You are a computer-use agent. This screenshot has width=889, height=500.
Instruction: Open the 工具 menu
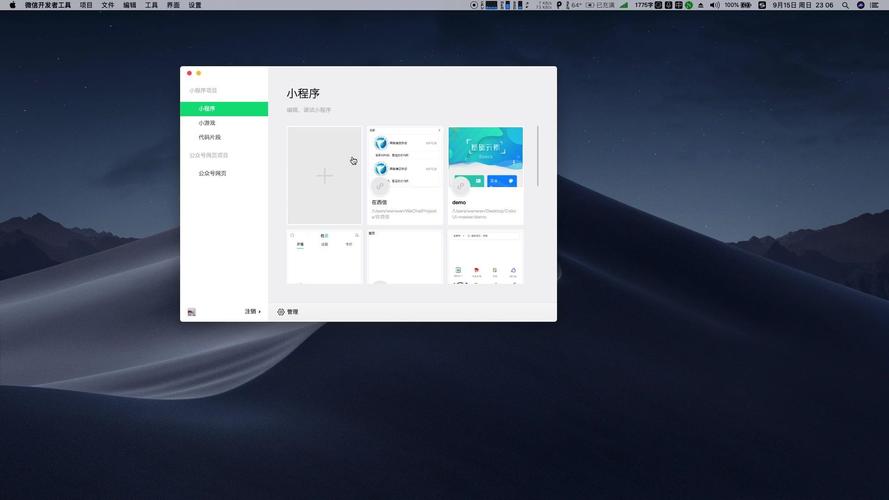point(151,5)
